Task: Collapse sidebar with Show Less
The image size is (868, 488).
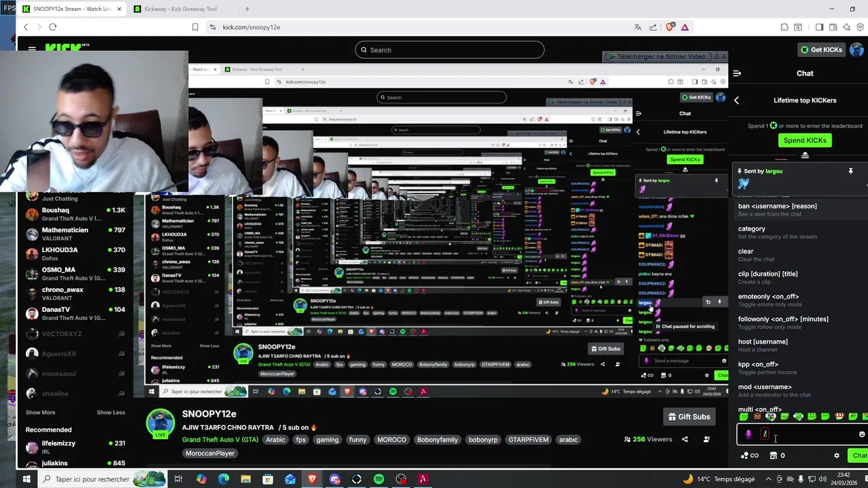Action: [x=111, y=412]
